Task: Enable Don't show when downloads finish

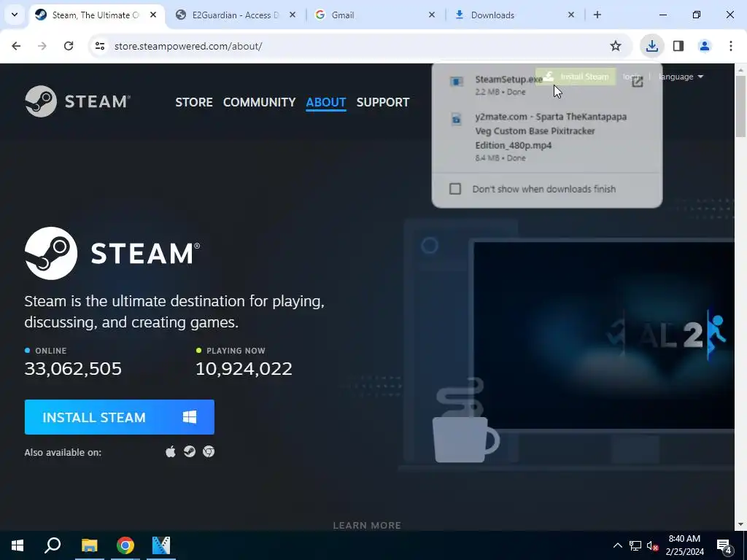Action: tap(455, 189)
